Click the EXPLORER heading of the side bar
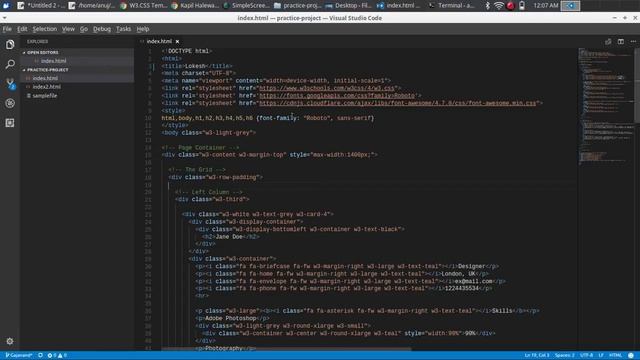This screenshot has height=360, width=640. 38,41
